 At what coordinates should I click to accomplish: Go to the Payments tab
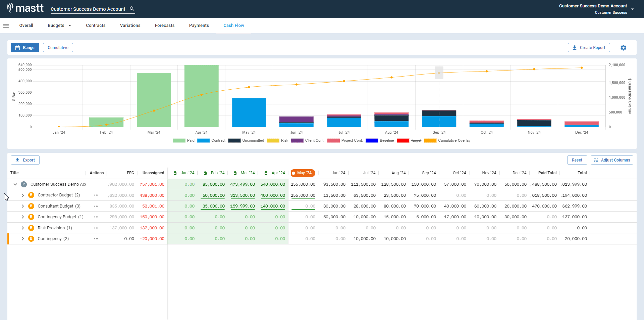pos(199,26)
